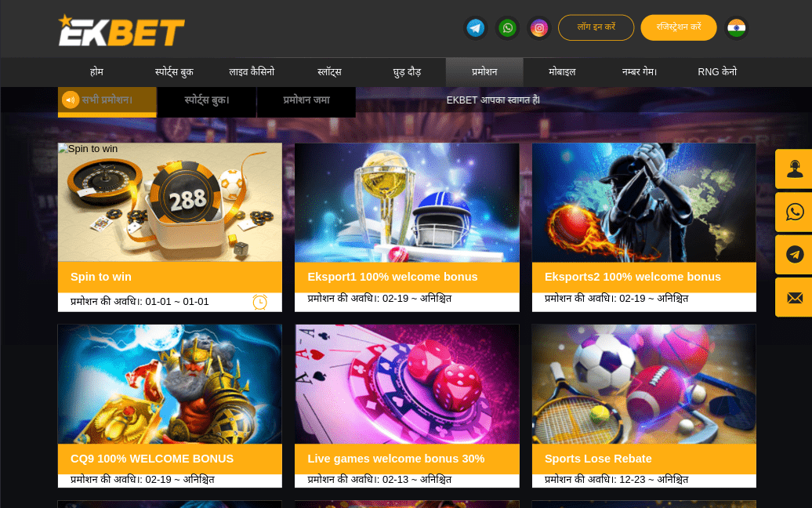
Task: Open the CQ9 100% WELCOME BONUS thumbnail
Action: click(170, 384)
